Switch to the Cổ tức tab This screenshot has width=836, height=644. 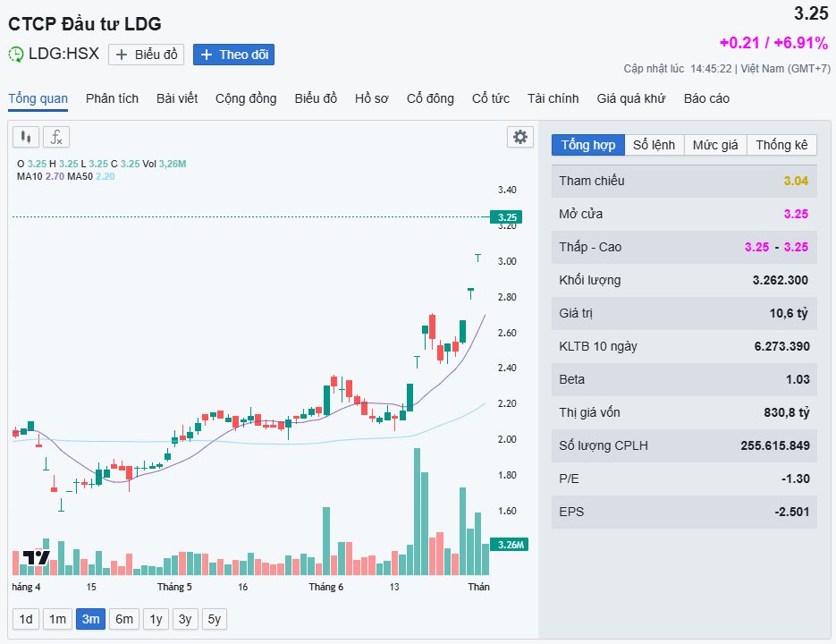tap(491, 98)
